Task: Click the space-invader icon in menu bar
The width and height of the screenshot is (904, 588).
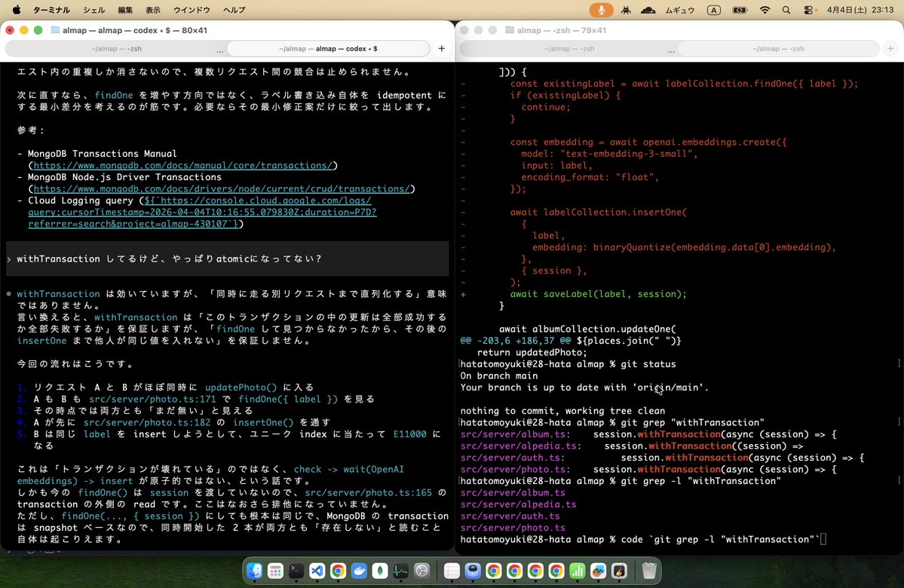Action: 626,10
